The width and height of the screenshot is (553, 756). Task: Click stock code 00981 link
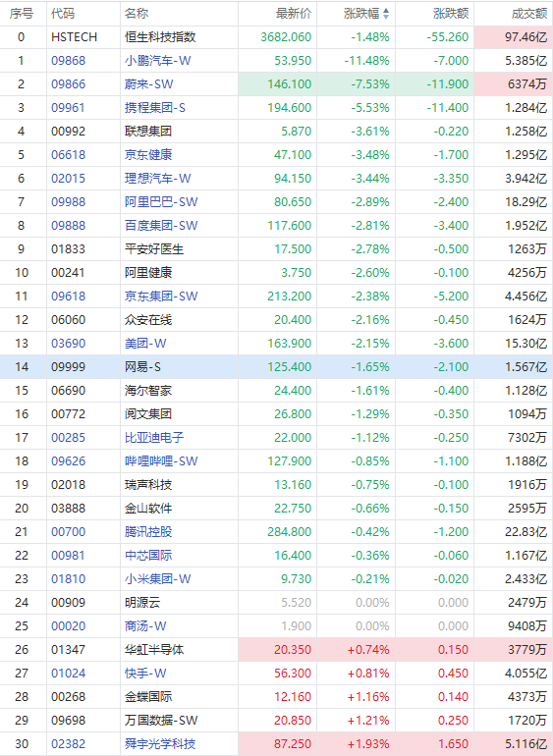68,556
